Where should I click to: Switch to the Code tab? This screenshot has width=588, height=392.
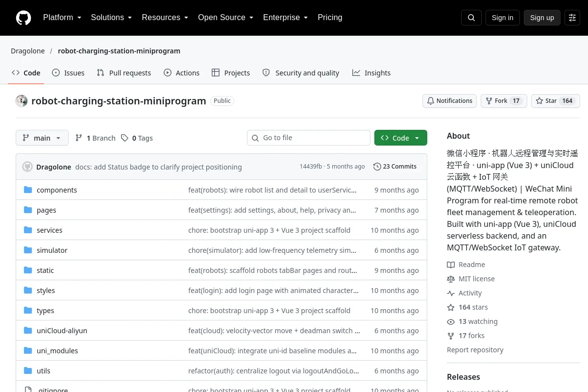(26, 73)
